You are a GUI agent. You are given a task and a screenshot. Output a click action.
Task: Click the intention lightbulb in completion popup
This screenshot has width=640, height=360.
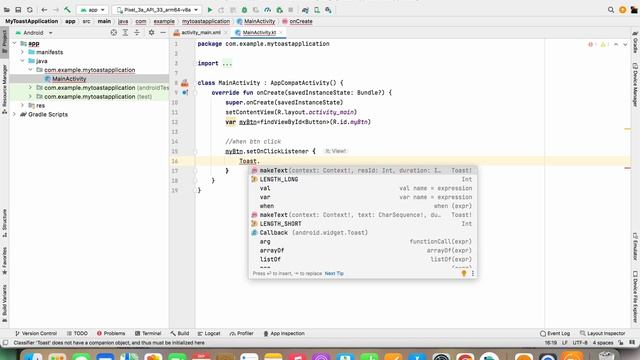pyautogui.click(x=464, y=273)
